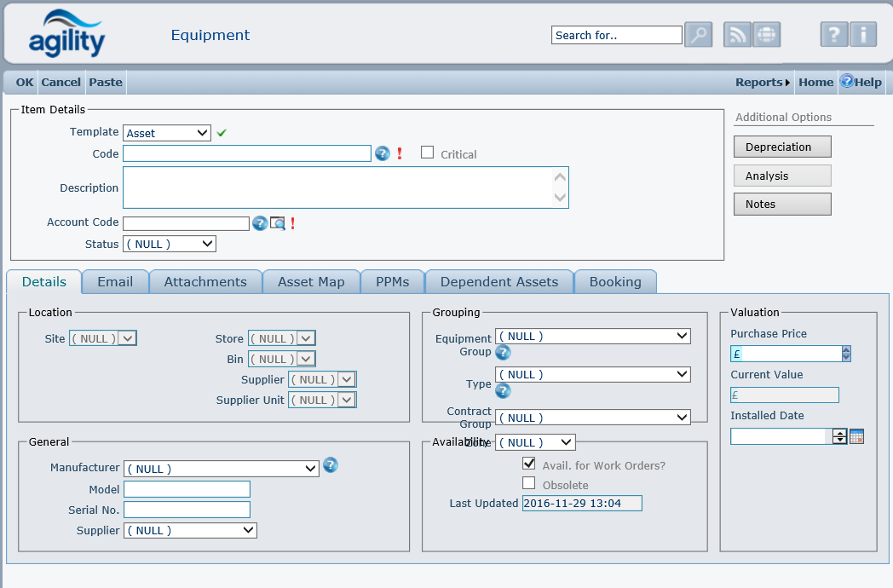The width and height of the screenshot is (893, 588).
Task: Click the globe icon in header
Action: [x=766, y=35]
